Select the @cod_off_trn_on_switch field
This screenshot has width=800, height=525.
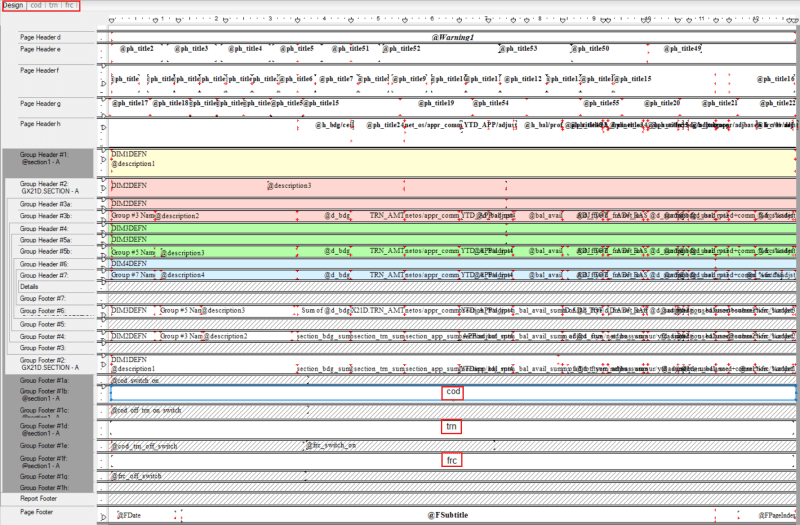point(146,410)
